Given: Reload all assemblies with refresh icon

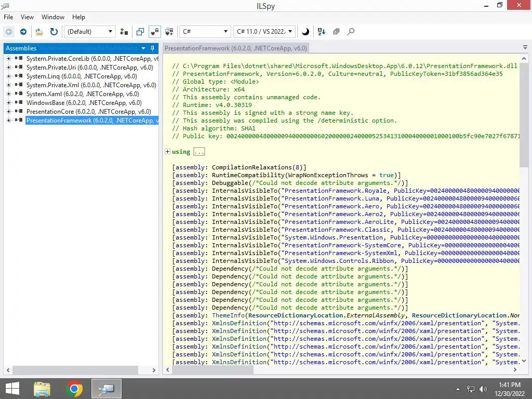Looking at the screenshot, I should tap(54, 32).
